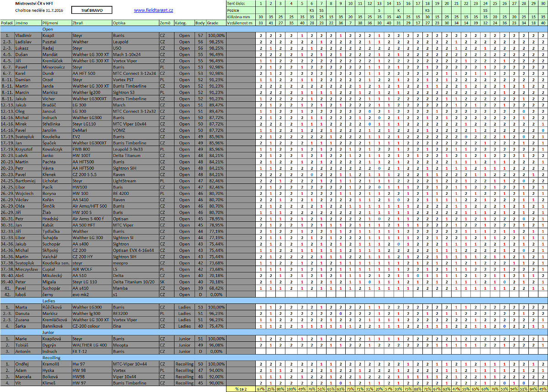Select the Vzdálenost m row label
548x392 pixels.
[x=240, y=22]
